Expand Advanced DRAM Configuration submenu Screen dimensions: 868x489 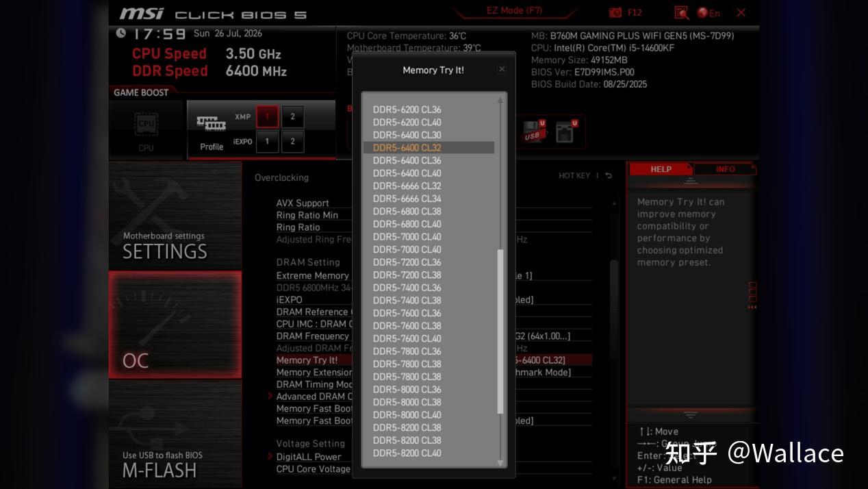(x=314, y=396)
